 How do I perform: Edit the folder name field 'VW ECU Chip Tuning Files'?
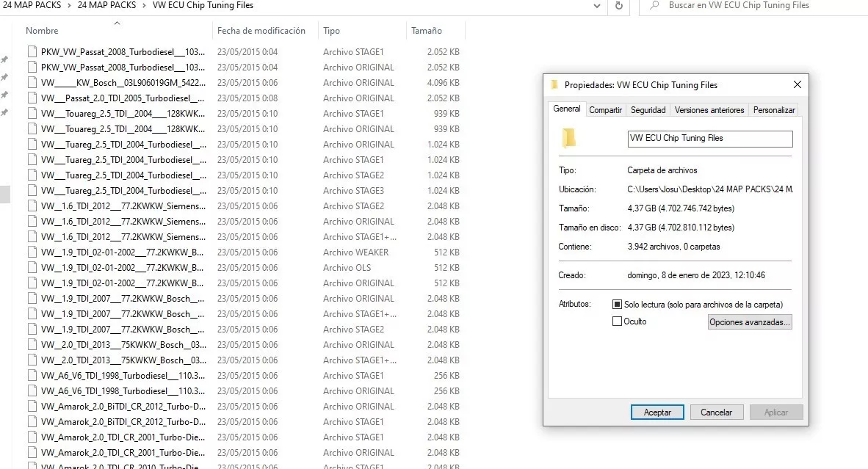[709, 138]
